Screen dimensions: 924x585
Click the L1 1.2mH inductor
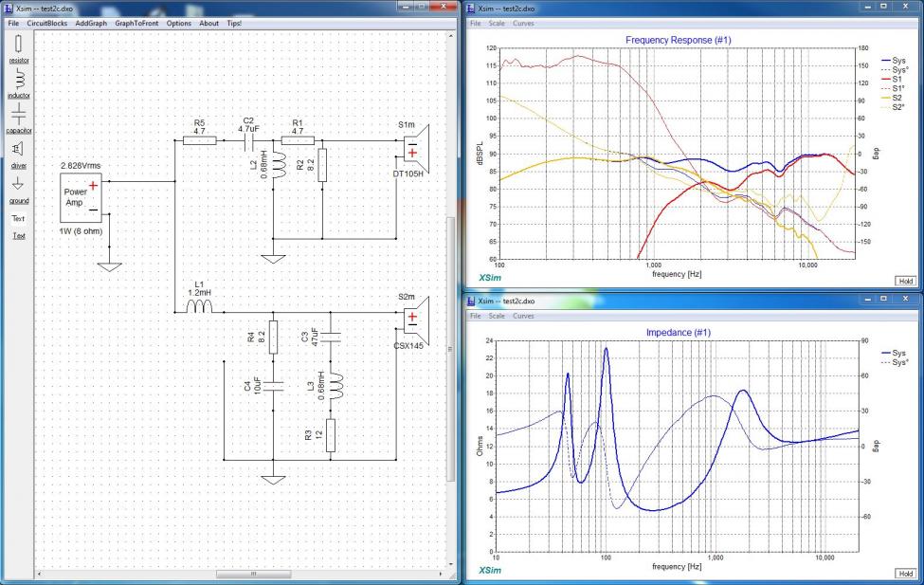click(x=198, y=302)
